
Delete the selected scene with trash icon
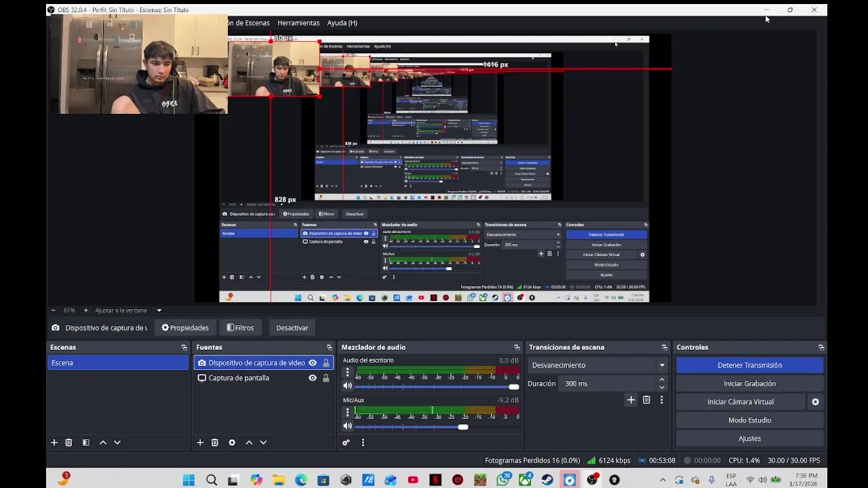point(68,443)
